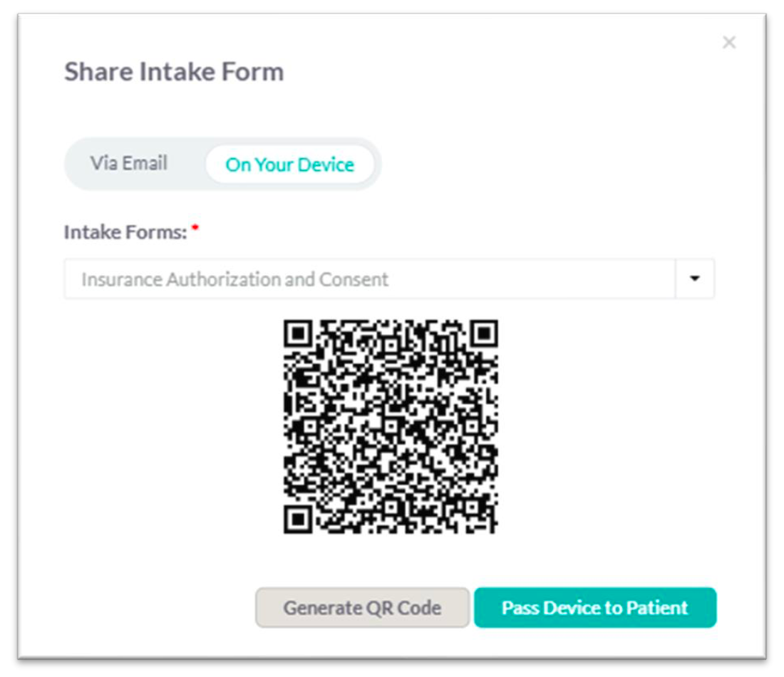
Task: Open the Insurance Authorization and Consent combo box
Action: tap(369, 279)
